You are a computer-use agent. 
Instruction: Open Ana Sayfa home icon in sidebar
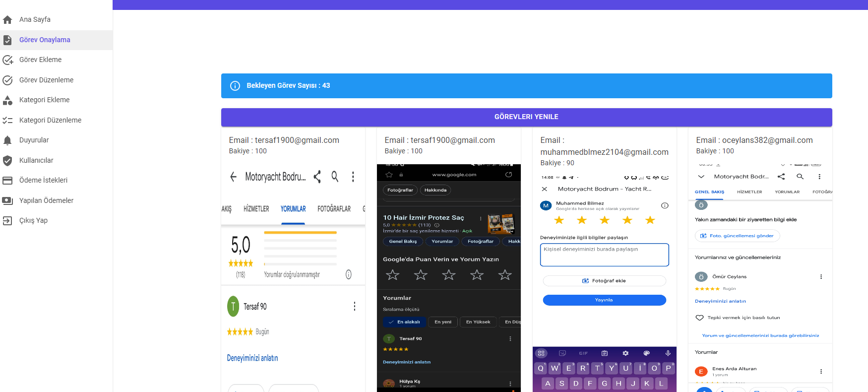7,20
